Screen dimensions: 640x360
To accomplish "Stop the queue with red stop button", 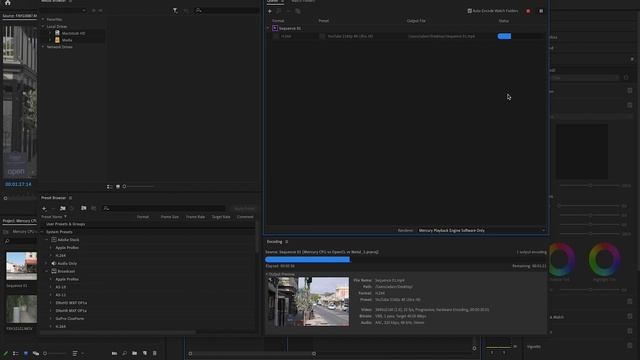I will (x=528, y=11).
